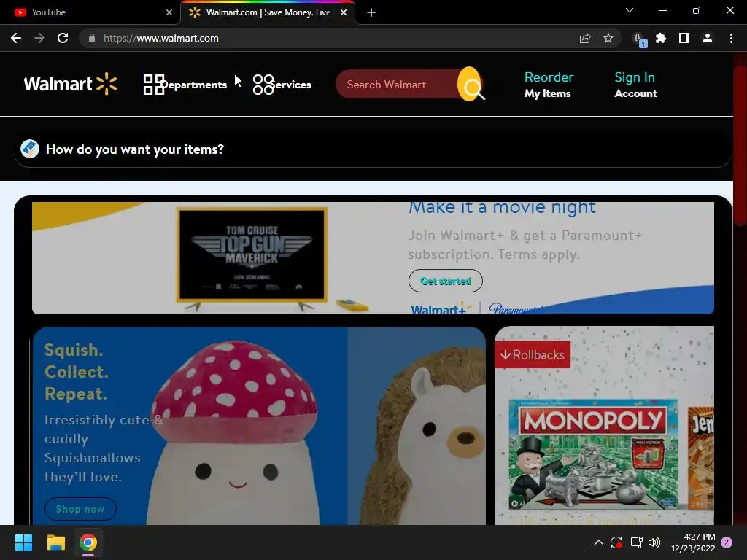Image resolution: width=747 pixels, height=560 pixels.
Task: Open the Windows Start menu
Action: [23, 542]
